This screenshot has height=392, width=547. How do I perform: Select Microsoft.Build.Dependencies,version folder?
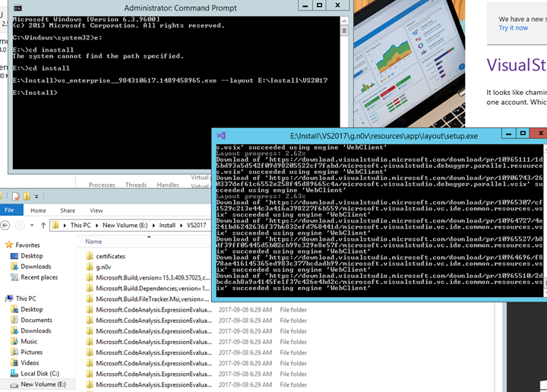[153, 289]
